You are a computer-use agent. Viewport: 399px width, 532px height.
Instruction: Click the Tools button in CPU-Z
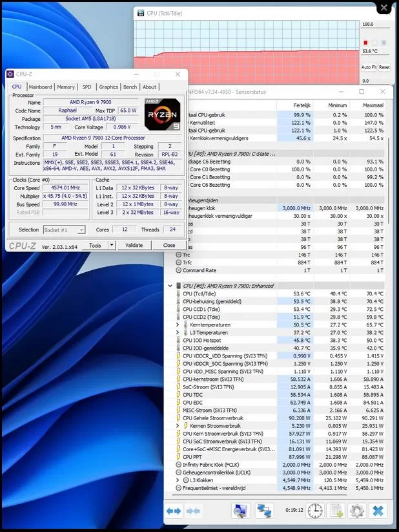tap(96, 245)
